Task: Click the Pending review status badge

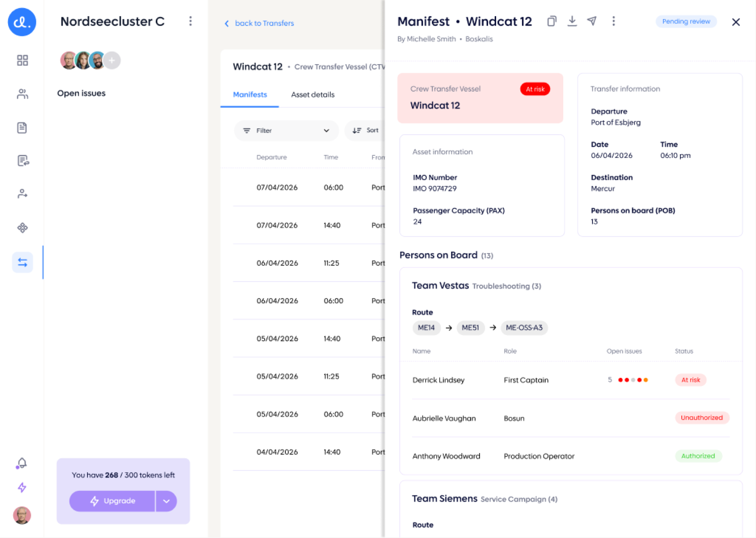Action: [686, 21]
